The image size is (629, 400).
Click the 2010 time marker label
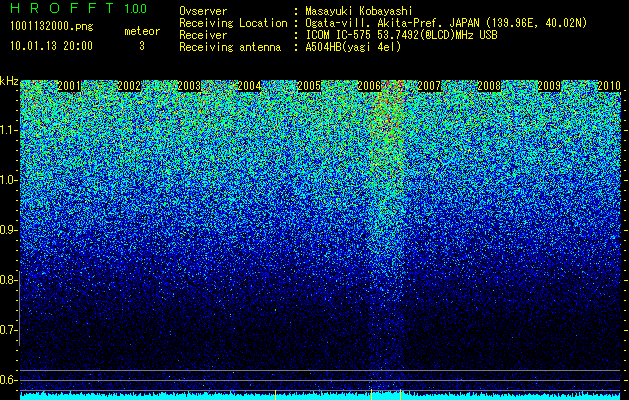609,86
